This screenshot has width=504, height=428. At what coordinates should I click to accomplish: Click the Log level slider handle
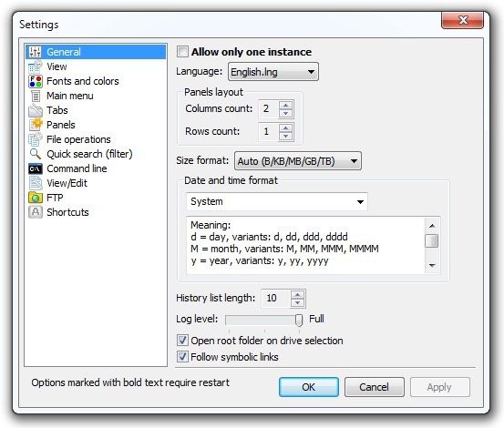[299, 321]
